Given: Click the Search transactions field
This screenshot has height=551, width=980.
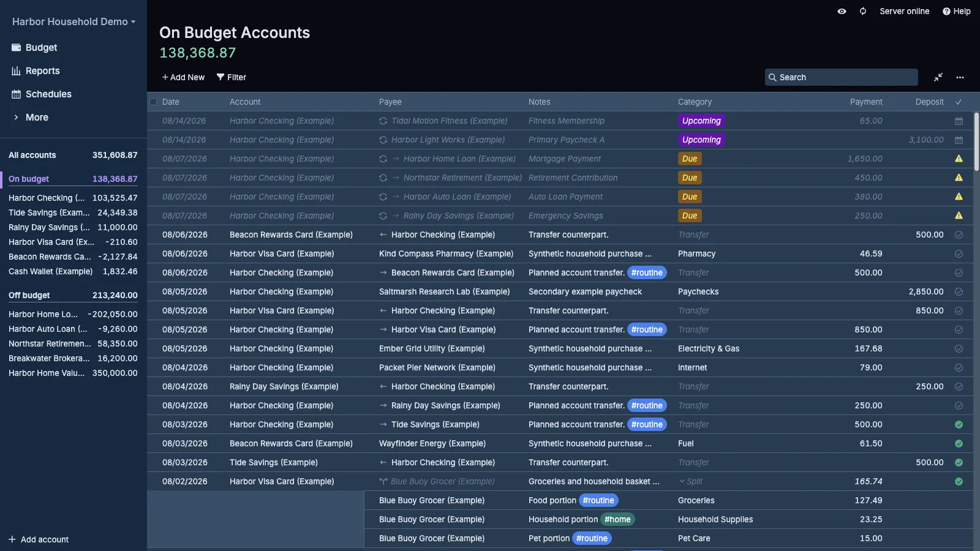Looking at the screenshot, I should 842,77.
